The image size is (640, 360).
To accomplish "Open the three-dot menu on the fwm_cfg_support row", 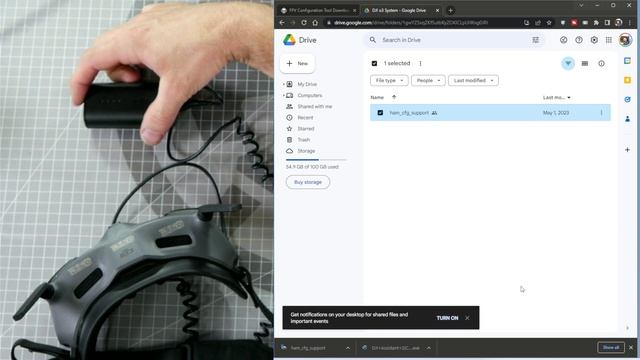I will coord(601,113).
